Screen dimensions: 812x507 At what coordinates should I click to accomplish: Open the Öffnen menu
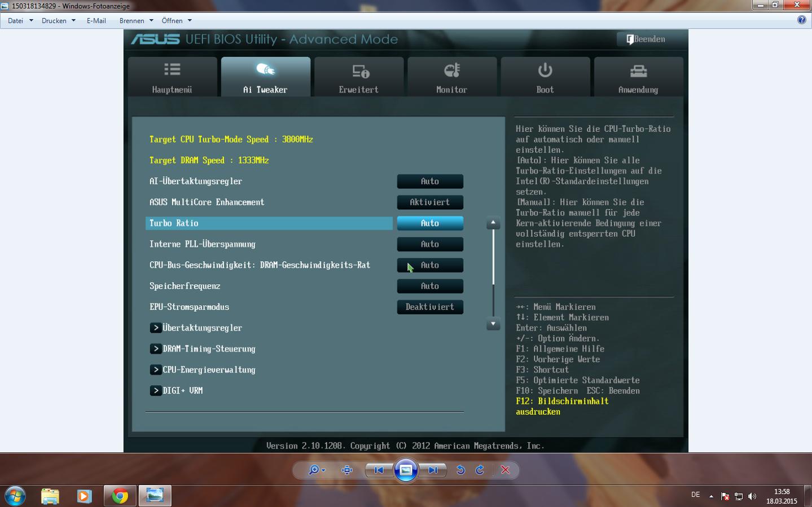pos(177,20)
